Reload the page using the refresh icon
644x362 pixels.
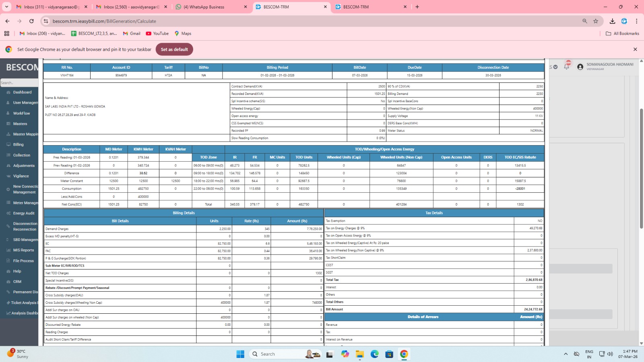[x=31, y=21]
